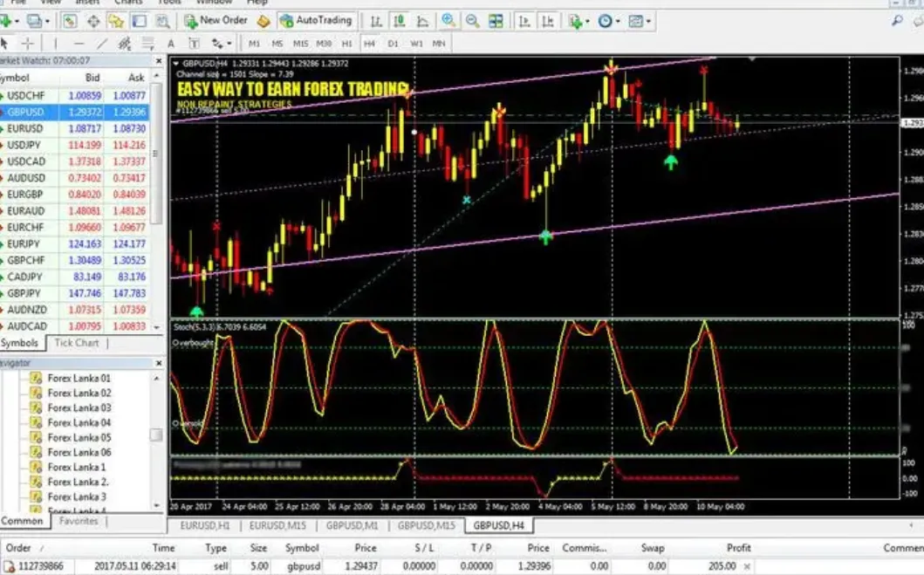Screen dimensions: 924x575
Task: Select the arrow cursor tool
Action: (4, 43)
